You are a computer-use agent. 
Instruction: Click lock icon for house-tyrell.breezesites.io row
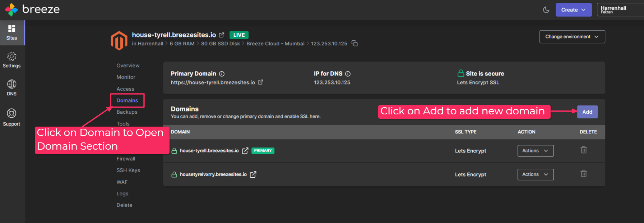coord(174,151)
